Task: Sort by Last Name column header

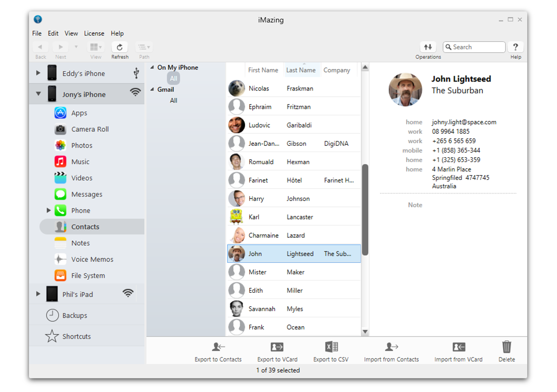Action: coord(301,70)
